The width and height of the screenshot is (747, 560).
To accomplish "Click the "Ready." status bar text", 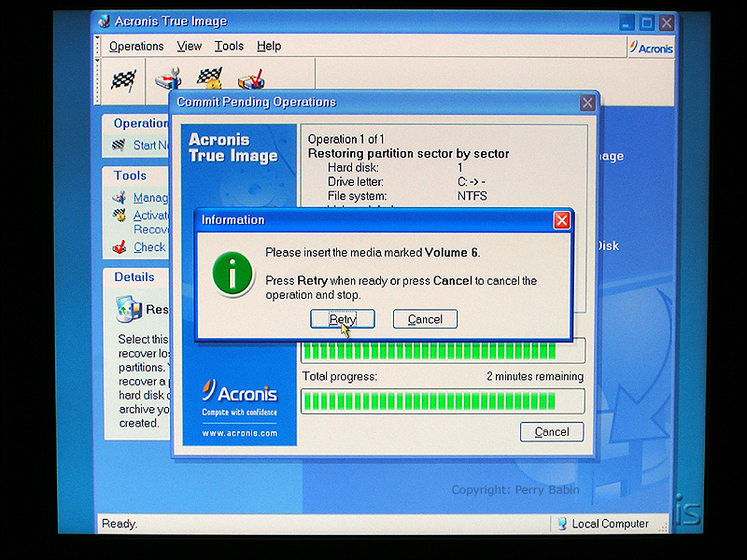I will point(120,524).
